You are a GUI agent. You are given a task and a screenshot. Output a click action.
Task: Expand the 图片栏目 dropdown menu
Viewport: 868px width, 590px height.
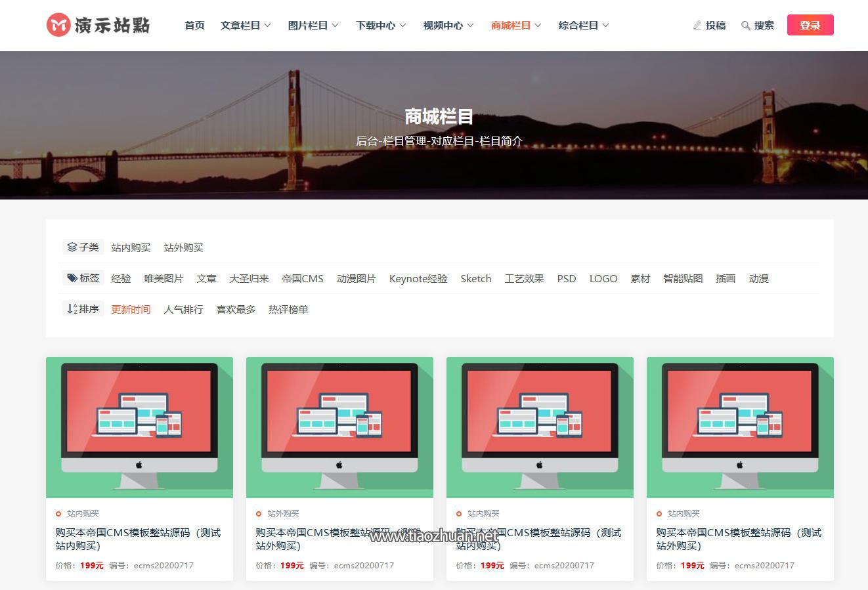coord(313,26)
